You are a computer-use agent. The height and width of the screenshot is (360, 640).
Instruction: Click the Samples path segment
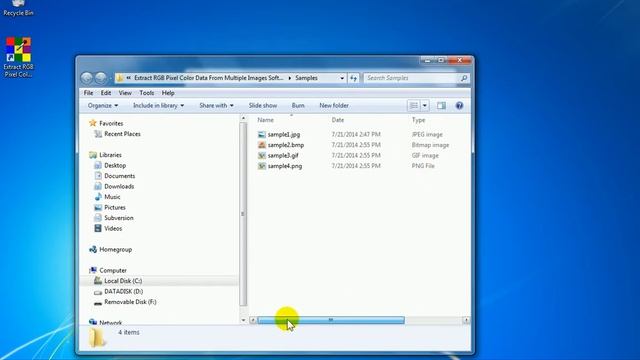pos(306,78)
